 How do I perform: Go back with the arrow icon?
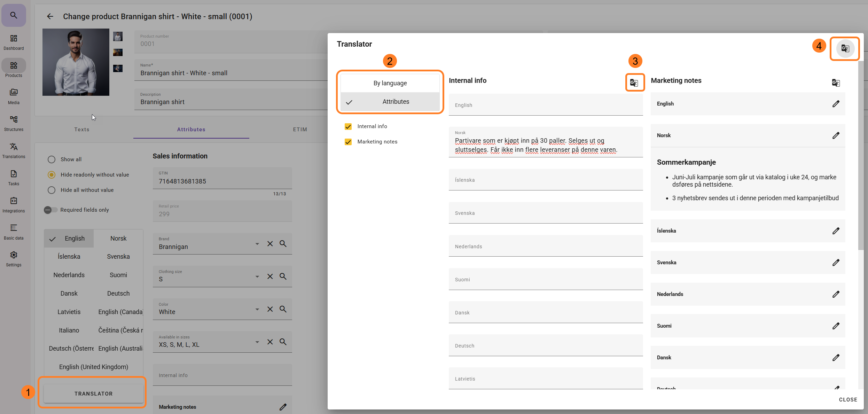pyautogui.click(x=50, y=16)
